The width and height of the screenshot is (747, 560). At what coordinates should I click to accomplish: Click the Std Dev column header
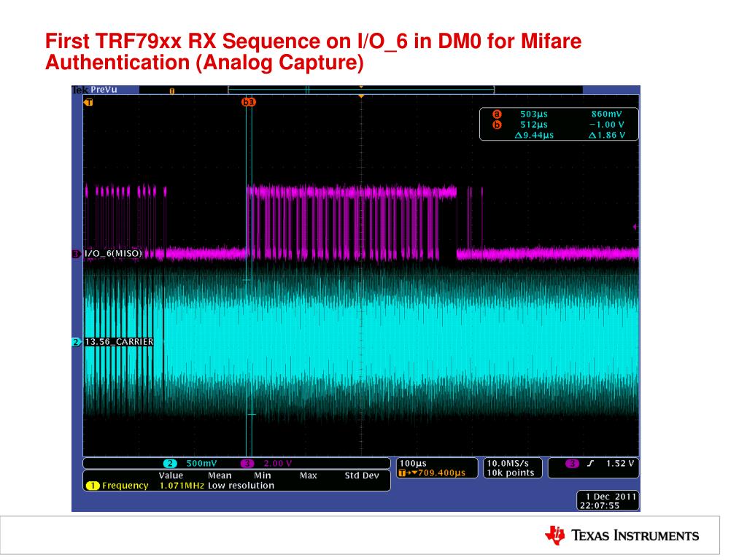pos(362,475)
